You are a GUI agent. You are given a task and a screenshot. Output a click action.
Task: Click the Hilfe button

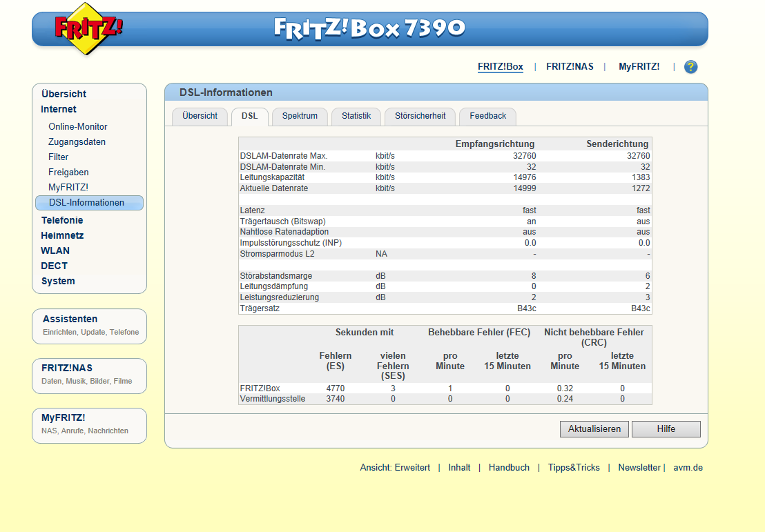pos(666,429)
